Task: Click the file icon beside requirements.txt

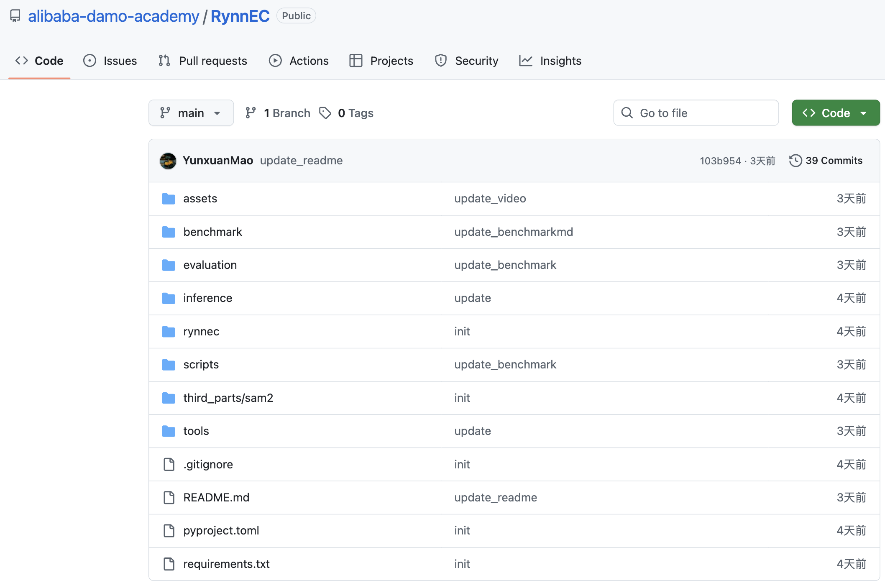Action: pos(169,564)
